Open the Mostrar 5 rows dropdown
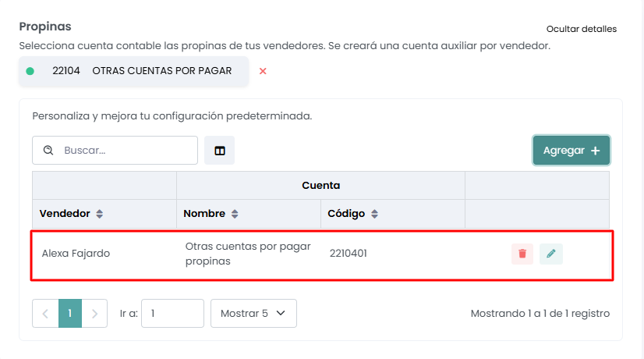The width and height of the screenshot is (644, 359). click(253, 314)
